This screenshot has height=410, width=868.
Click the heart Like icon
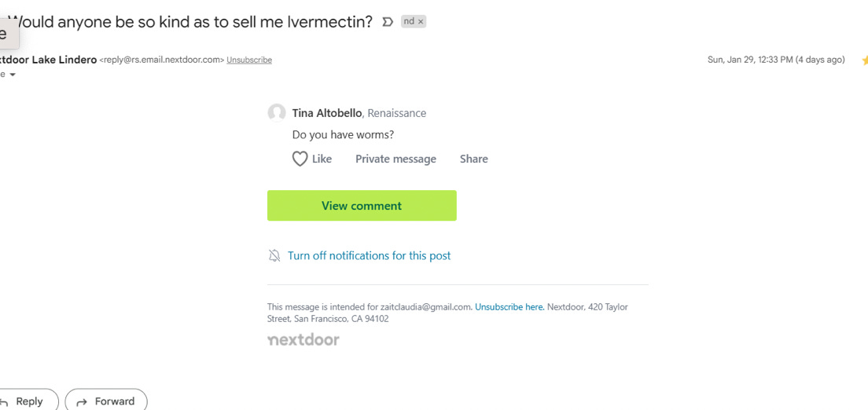[300, 159]
